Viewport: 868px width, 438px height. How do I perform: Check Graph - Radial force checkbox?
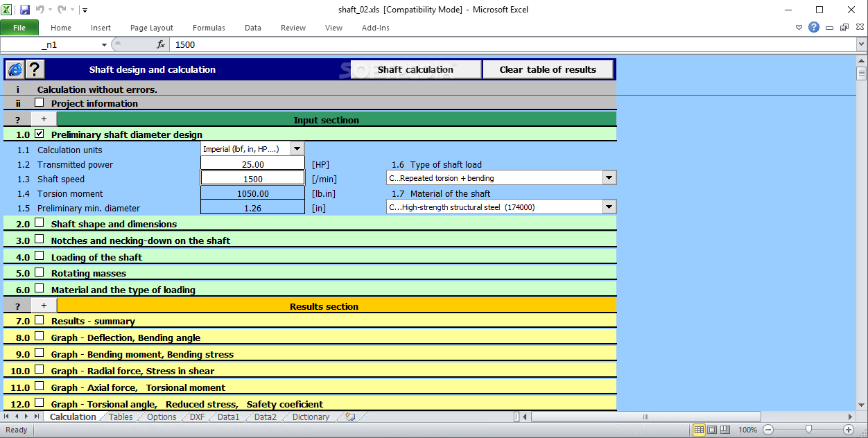coord(40,370)
